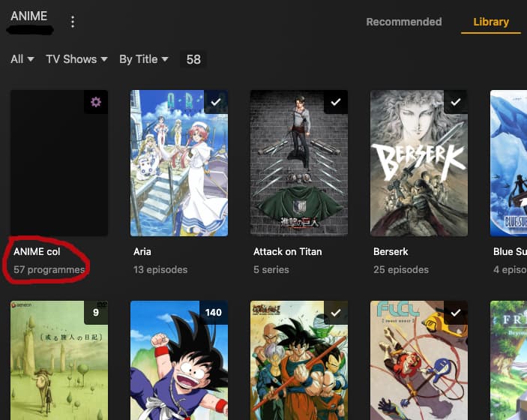Open the Attack on Titan poster
Image resolution: width=527 pixels, height=420 pixels.
[299, 163]
